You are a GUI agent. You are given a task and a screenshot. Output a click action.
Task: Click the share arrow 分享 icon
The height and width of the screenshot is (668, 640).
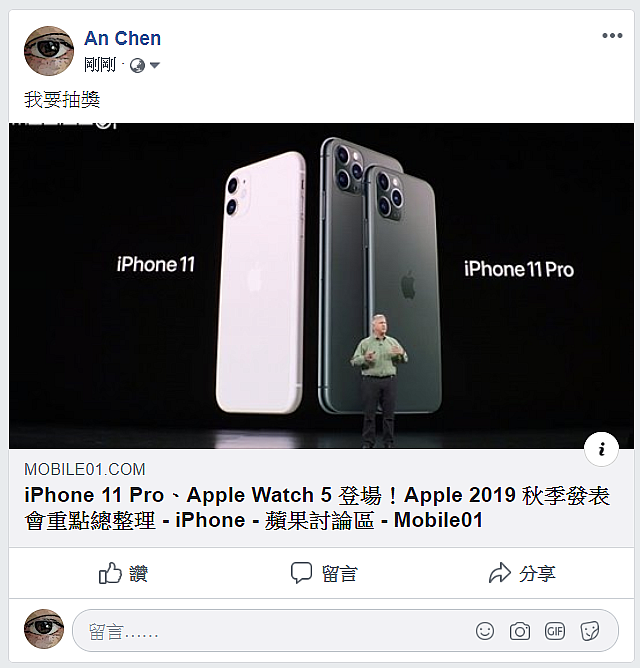tap(499, 573)
